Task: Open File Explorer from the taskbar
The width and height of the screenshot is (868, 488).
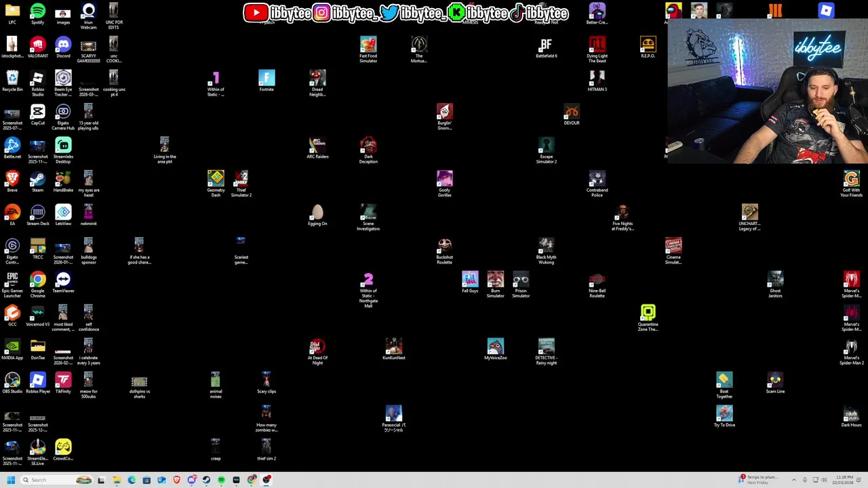Action: click(x=117, y=480)
